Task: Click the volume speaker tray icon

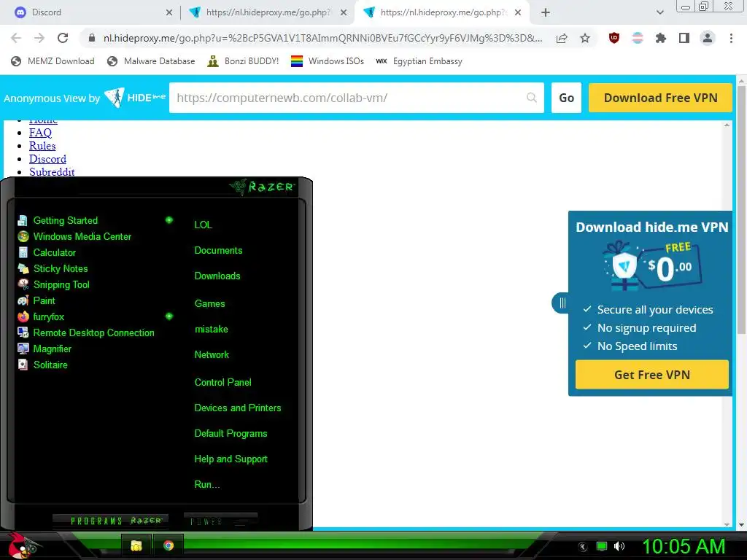Action: tap(619, 546)
